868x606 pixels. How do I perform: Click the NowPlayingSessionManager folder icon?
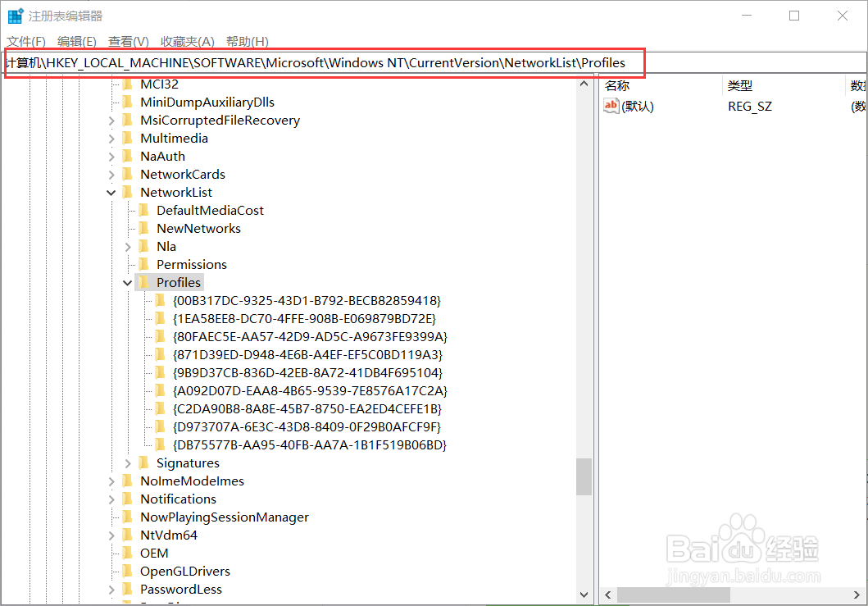coord(127,517)
